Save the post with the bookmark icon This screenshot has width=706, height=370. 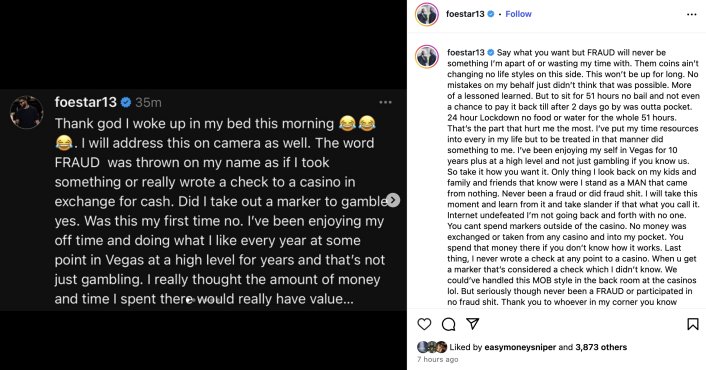tap(692, 324)
